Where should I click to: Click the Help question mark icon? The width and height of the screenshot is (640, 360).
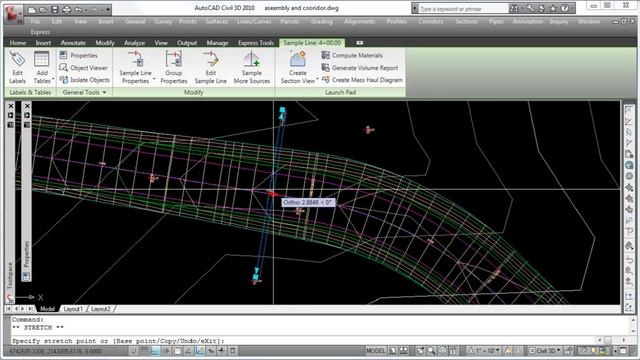click(564, 8)
